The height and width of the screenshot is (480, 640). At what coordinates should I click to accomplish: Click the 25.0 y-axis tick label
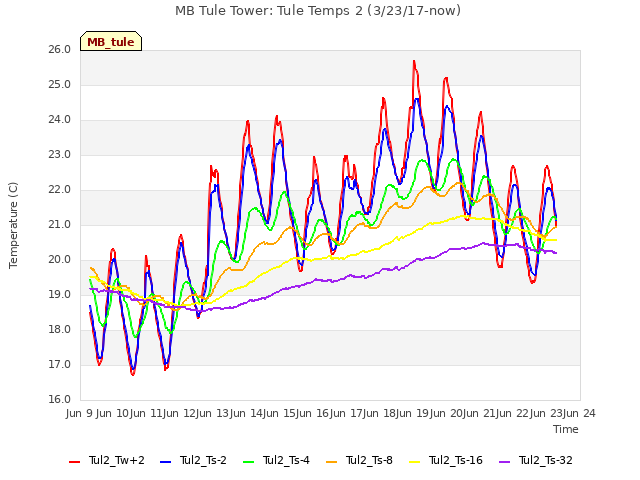tap(60, 85)
